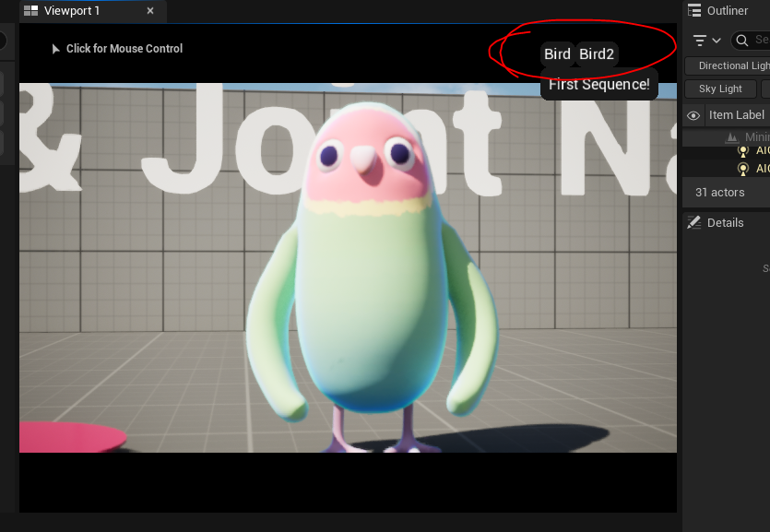Toggle the Sky Light filter chip
This screenshot has height=532, width=770.
pos(720,88)
